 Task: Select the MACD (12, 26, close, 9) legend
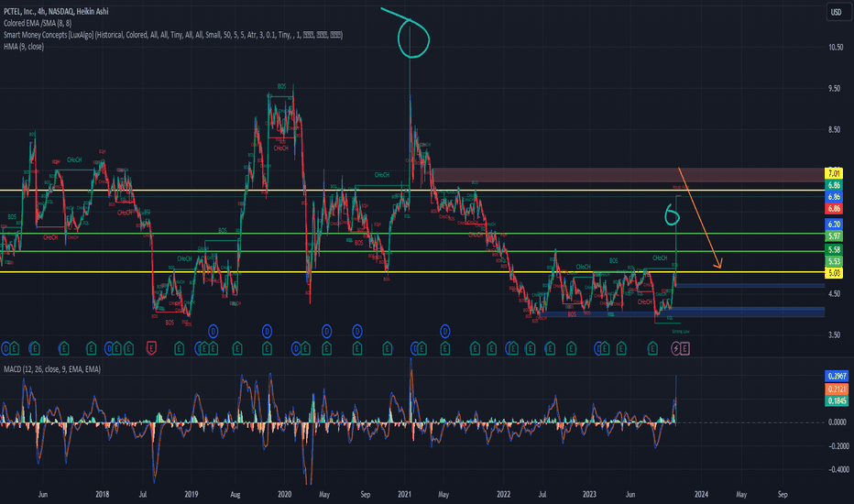point(52,369)
